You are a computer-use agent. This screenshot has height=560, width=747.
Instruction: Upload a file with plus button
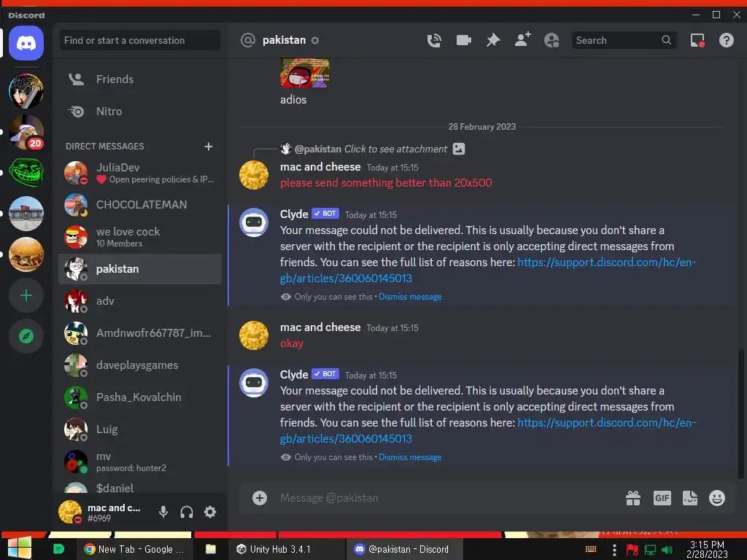click(260, 498)
